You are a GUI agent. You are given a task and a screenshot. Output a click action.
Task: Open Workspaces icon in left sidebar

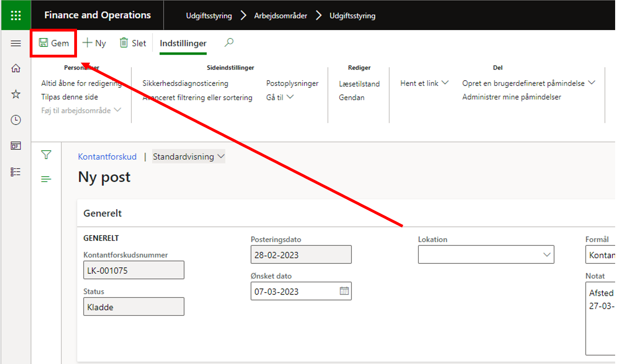pos(16,146)
